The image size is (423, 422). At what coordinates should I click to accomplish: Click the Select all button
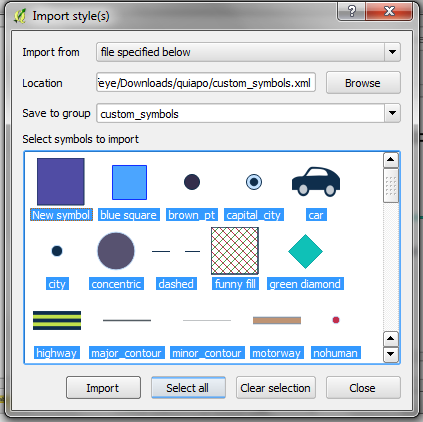188,388
